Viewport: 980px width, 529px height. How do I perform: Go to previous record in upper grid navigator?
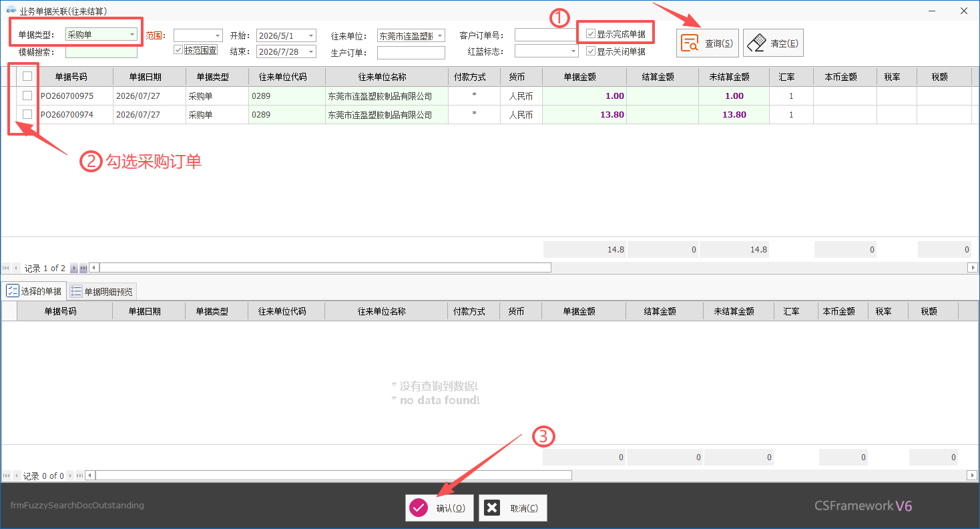(16, 268)
